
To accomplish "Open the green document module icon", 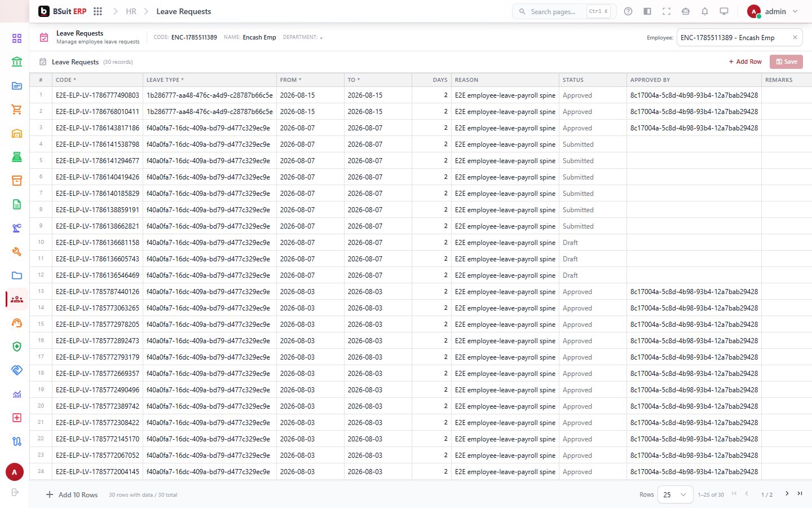I will coord(17,204).
